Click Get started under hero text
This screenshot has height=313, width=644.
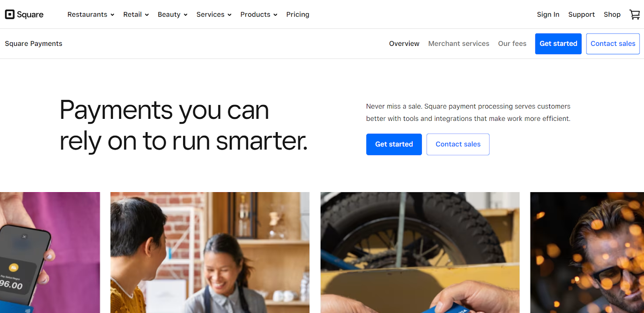click(x=394, y=144)
